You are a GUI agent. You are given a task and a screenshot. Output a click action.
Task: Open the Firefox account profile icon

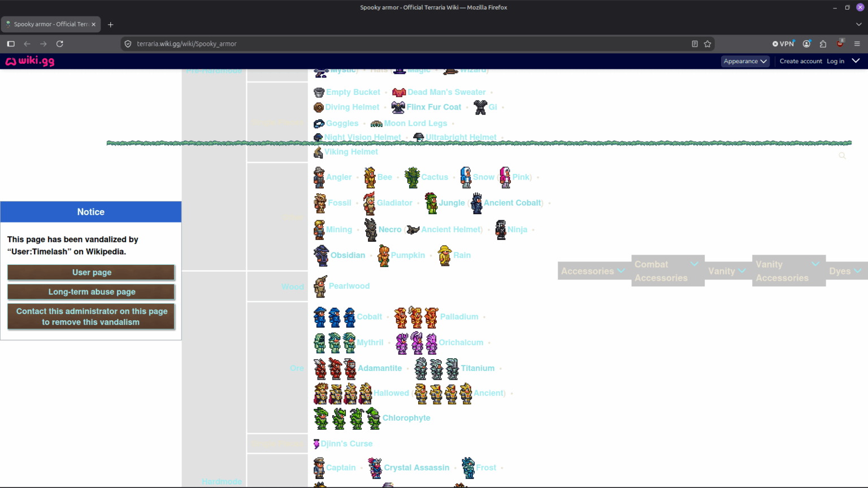pos(806,43)
